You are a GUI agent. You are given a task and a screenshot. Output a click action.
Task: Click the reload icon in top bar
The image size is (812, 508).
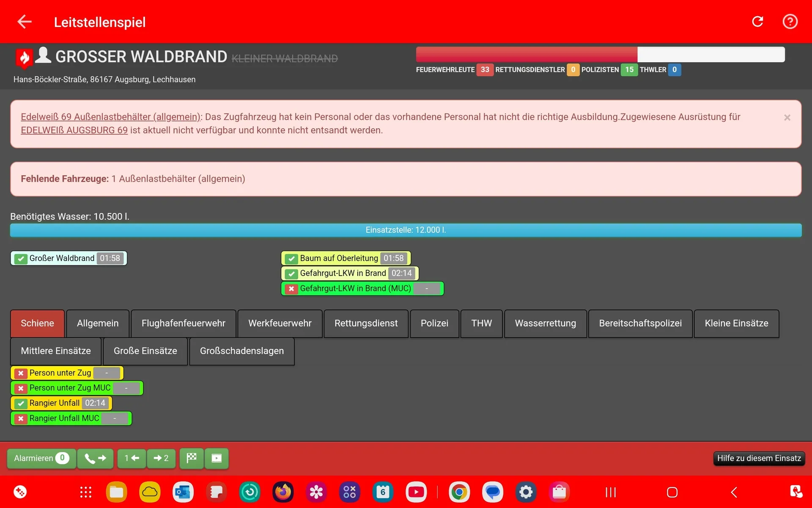click(x=757, y=22)
